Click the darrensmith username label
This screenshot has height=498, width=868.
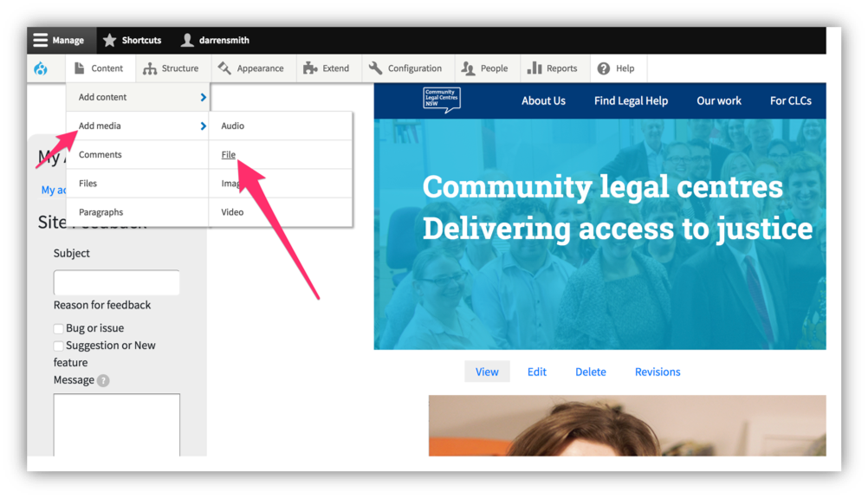click(x=224, y=40)
